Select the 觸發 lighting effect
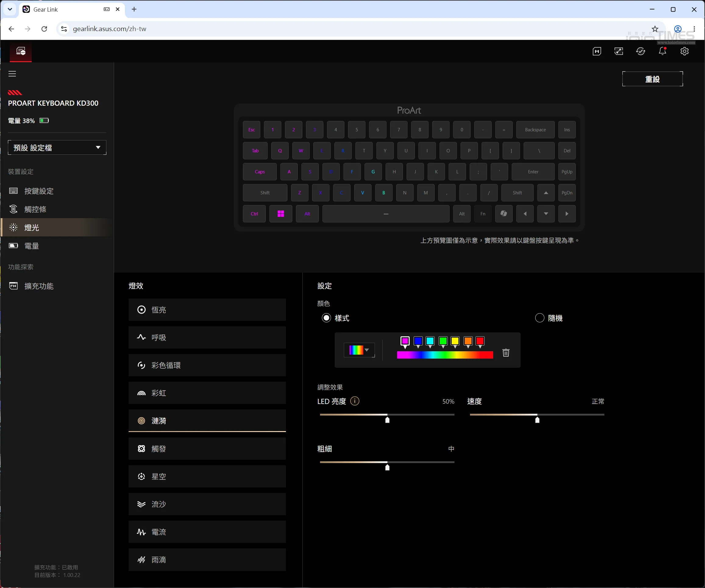The width and height of the screenshot is (705, 588). click(x=207, y=449)
